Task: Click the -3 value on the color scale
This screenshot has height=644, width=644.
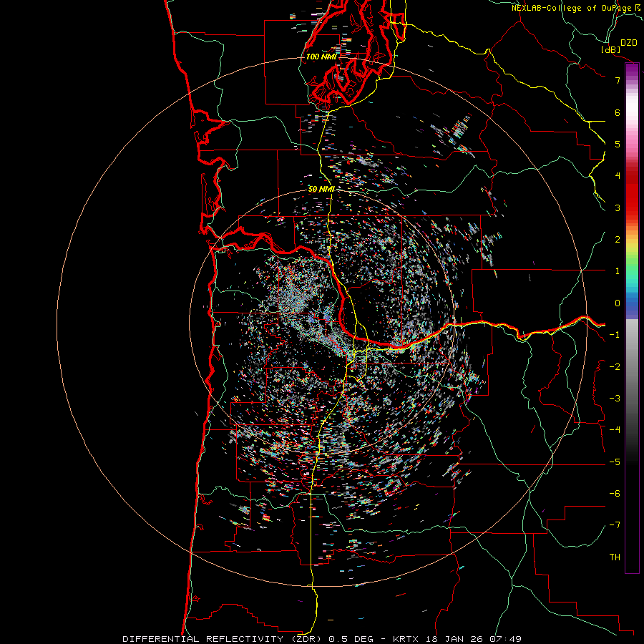Action: coord(615,399)
